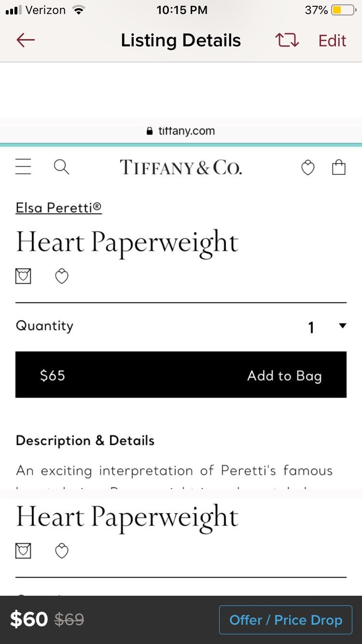
Task: Tap Offer / Price Drop button
Action: click(x=286, y=620)
